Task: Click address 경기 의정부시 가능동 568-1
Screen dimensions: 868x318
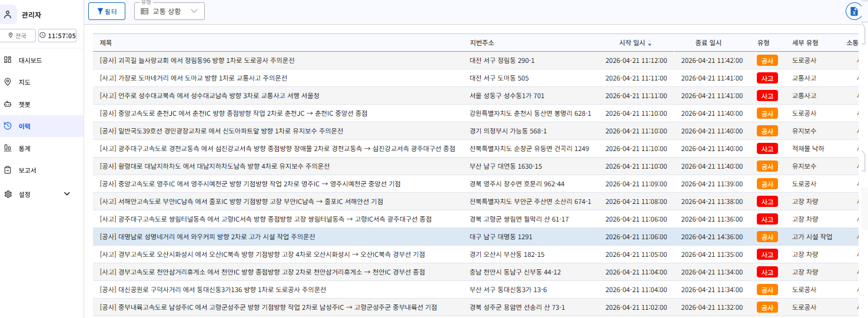Action: [508, 131]
